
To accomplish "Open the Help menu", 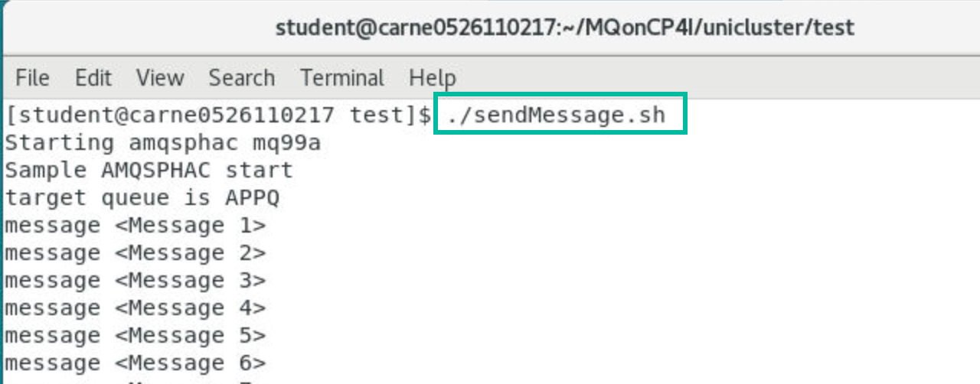I will point(432,78).
